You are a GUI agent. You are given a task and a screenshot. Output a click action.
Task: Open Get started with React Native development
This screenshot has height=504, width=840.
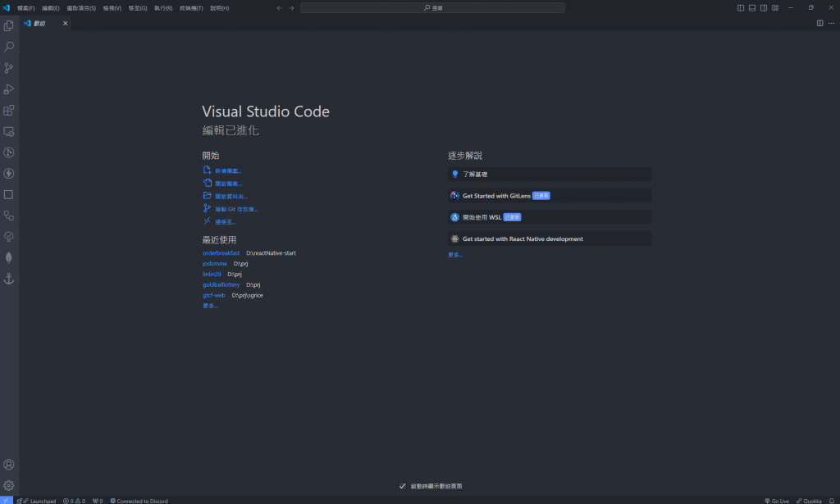tap(550, 238)
